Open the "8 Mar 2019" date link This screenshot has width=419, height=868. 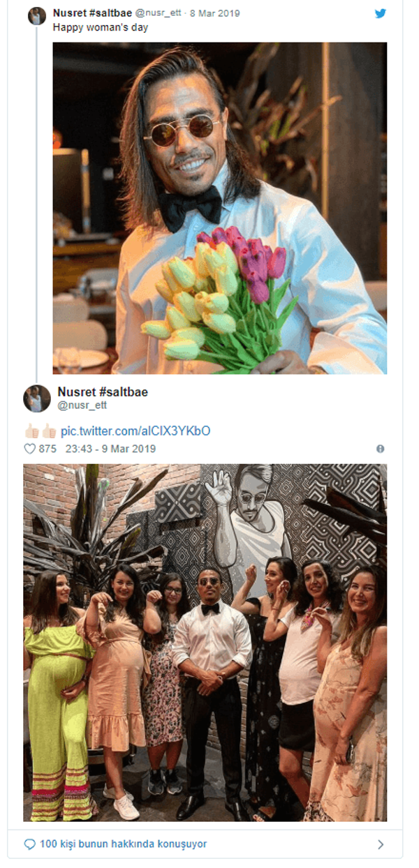pos(214,13)
